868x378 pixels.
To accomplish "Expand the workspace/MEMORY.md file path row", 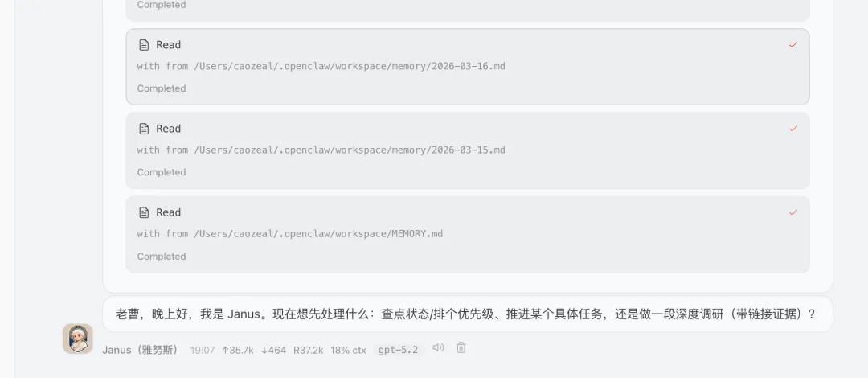I will click(x=290, y=233).
